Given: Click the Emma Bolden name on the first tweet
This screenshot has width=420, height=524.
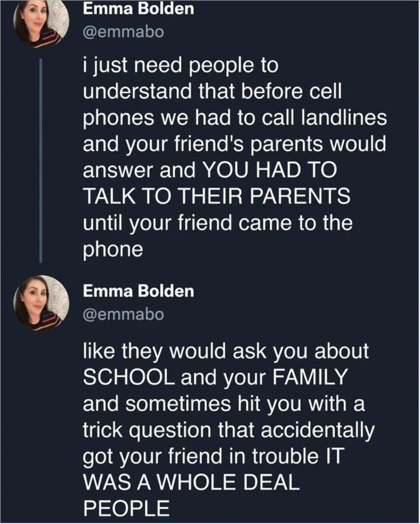Looking at the screenshot, I should (138, 9).
